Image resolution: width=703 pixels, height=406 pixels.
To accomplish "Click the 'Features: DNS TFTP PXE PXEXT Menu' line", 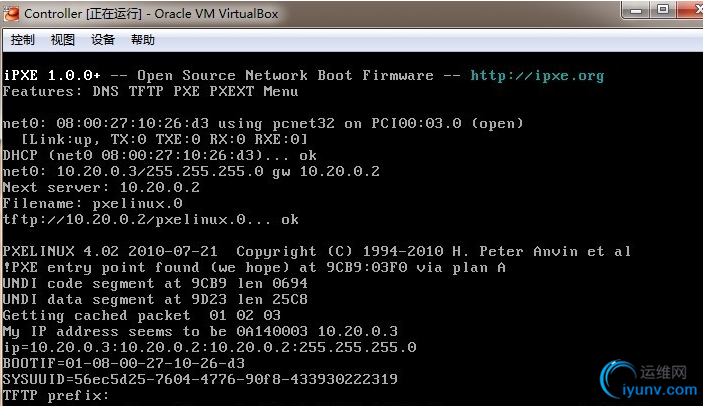I will coord(151,91).
